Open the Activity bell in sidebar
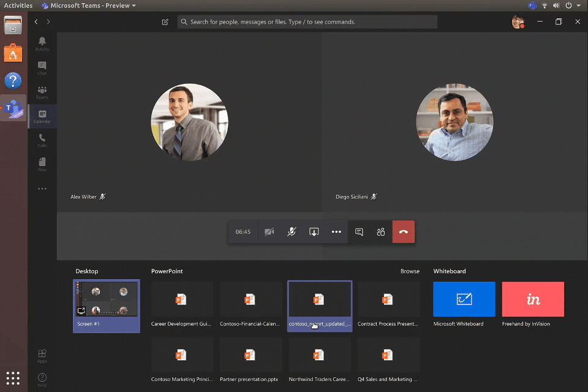This screenshot has width=588, height=392. 42,44
